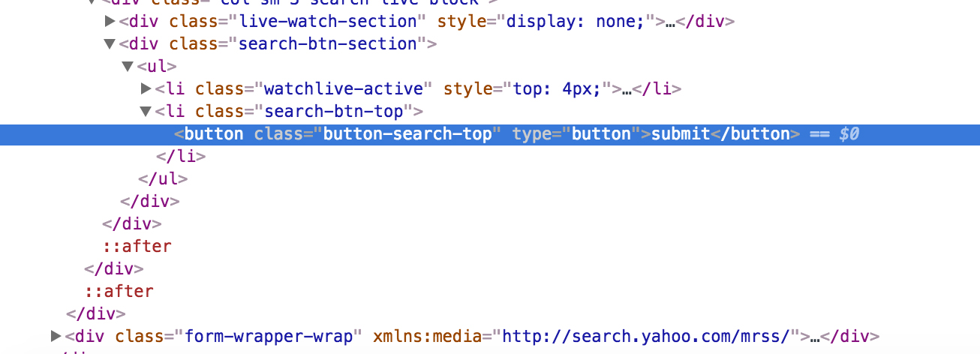Collapse the ul element arrow
980x354 pixels.
click(128, 67)
